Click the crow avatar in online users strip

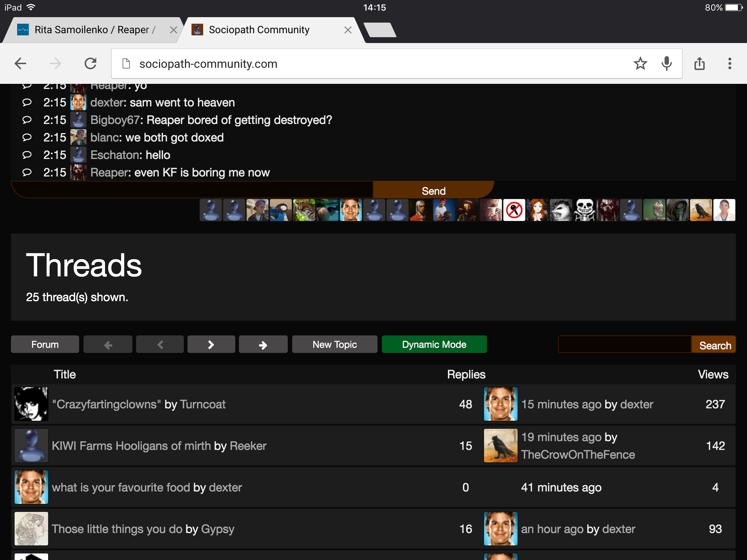tap(701, 210)
